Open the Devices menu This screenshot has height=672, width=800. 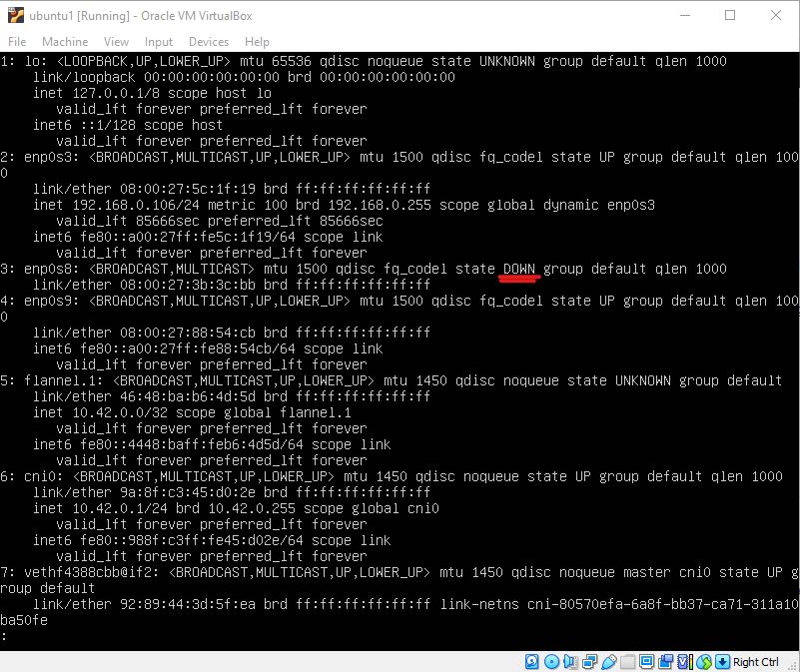(x=209, y=42)
